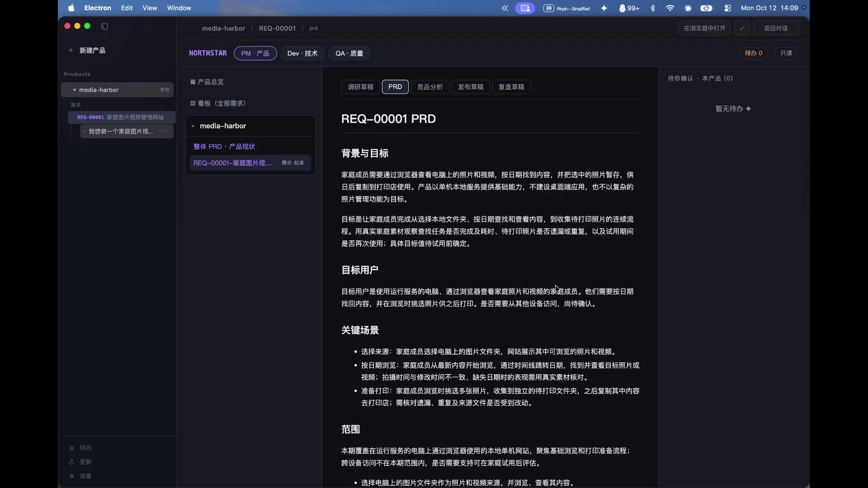This screenshot has height=488, width=868.
Task: Open the 竞品分析 tab
Action: (430, 87)
